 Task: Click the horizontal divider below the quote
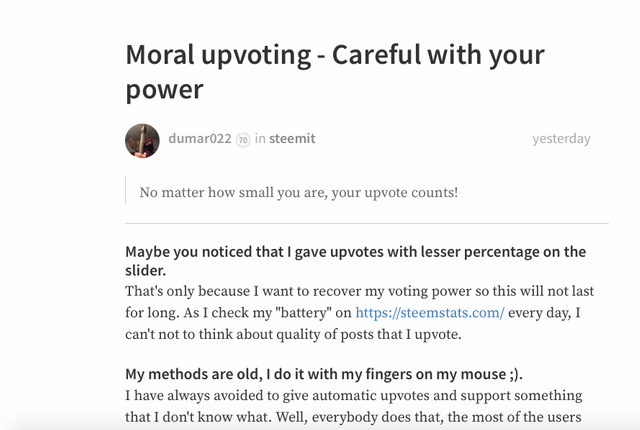click(366, 223)
